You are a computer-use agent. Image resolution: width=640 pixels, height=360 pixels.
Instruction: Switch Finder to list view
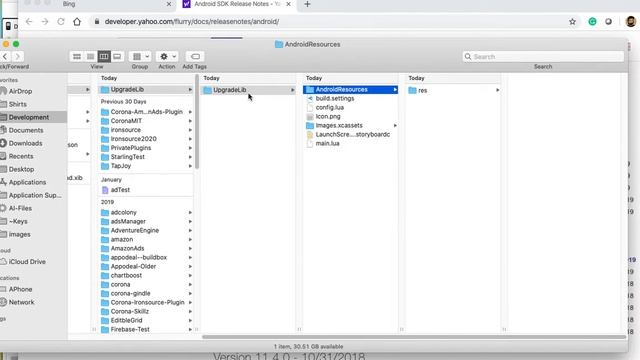[x=90, y=56]
